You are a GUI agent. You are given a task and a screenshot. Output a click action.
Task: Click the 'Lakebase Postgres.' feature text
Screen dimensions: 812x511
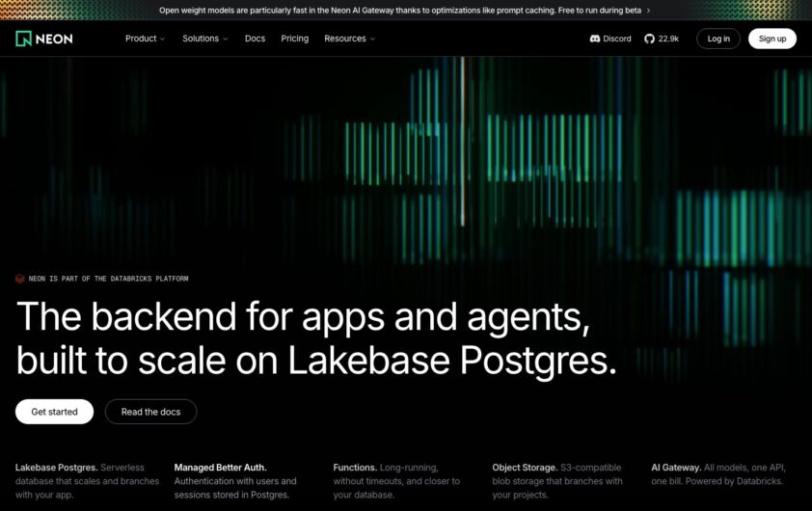pos(57,468)
